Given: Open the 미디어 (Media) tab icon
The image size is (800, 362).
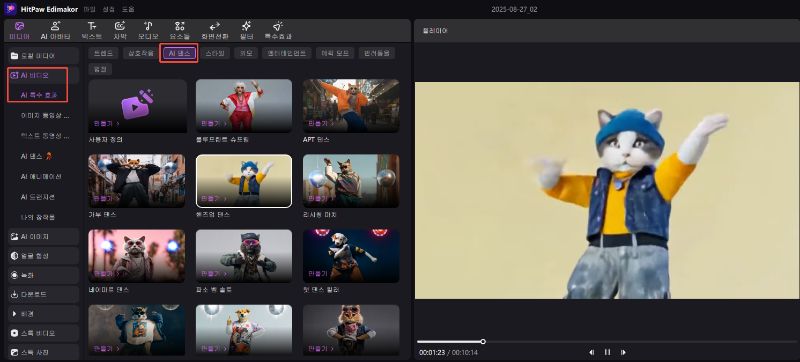Looking at the screenshot, I should (19, 25).
